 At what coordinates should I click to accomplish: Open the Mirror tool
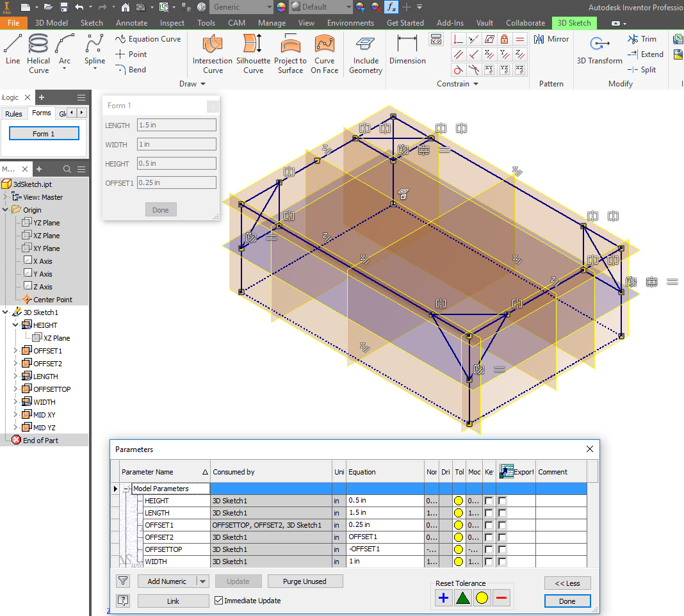[551, 38]
